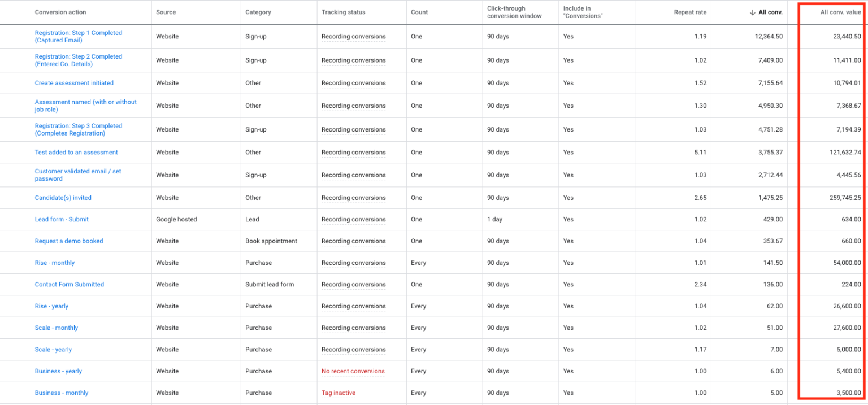The width and height of the screenshot is (868, 405).
Task: Open the Create assessment initiated link
Action: coord(74,83)
